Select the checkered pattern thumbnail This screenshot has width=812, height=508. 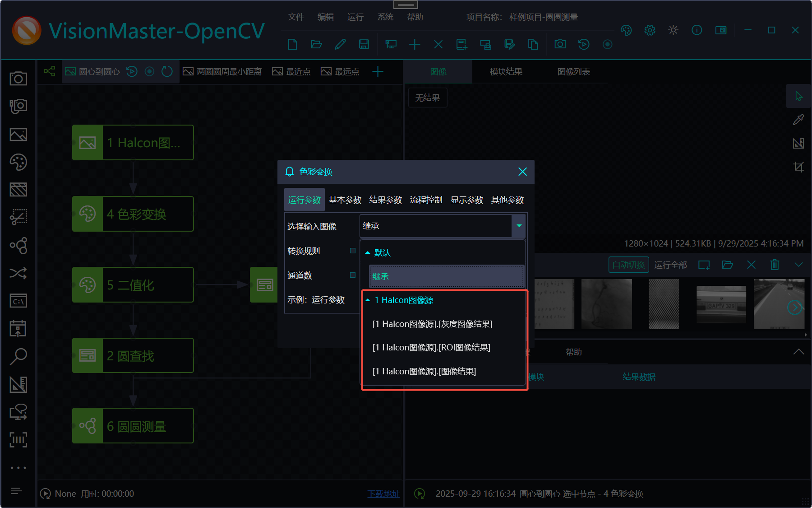tap(664, 304)
